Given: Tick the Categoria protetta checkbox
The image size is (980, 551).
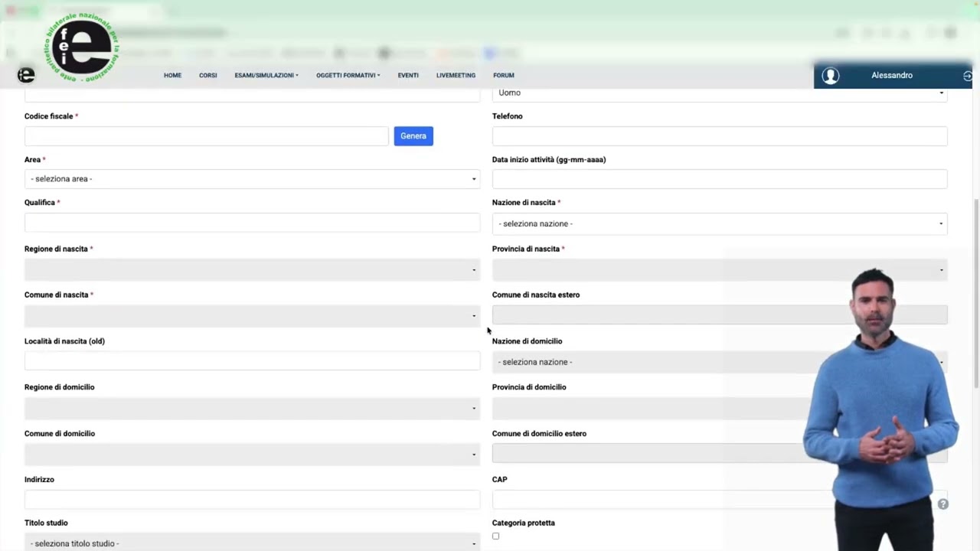Looking at the screenshot, I should (x=495, y=536).
